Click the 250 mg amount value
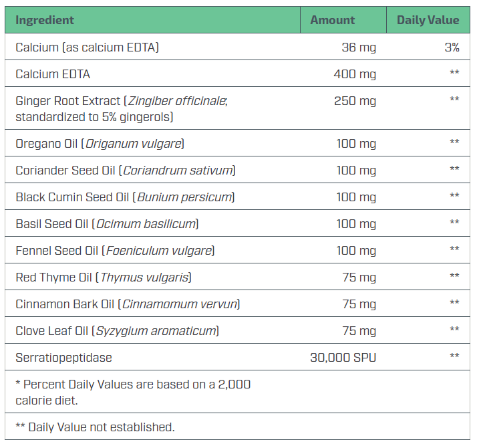This screenshot has height=448, width=479. 355,101
